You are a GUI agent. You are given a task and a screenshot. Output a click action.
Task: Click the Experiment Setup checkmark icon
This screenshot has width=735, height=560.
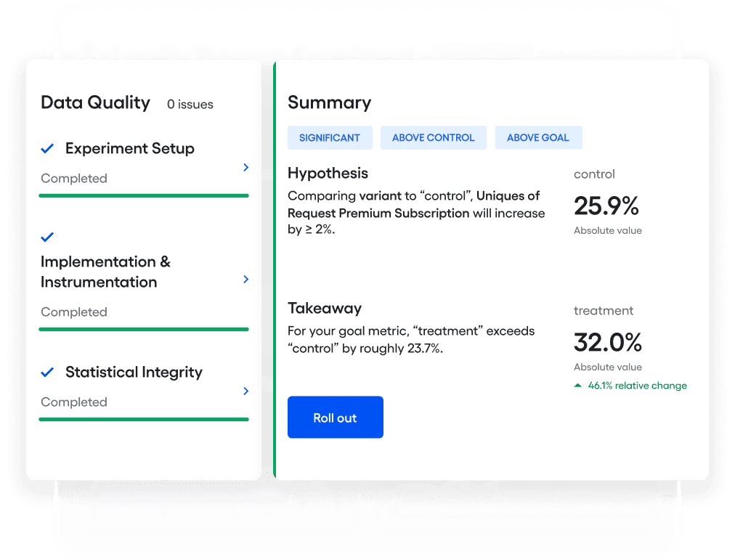click(48, 148)
